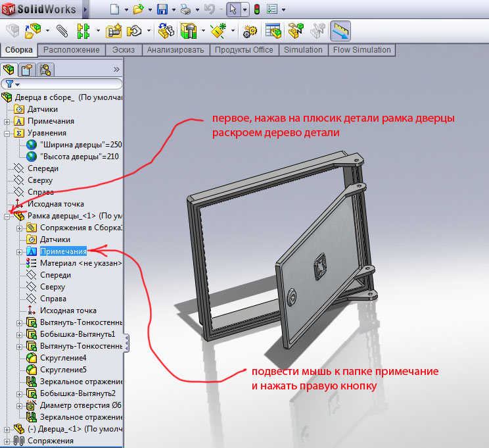Open the ConfigurationManager panel tab
The width and height of the screenshot is (489, 448).
[x=45, y=70]
